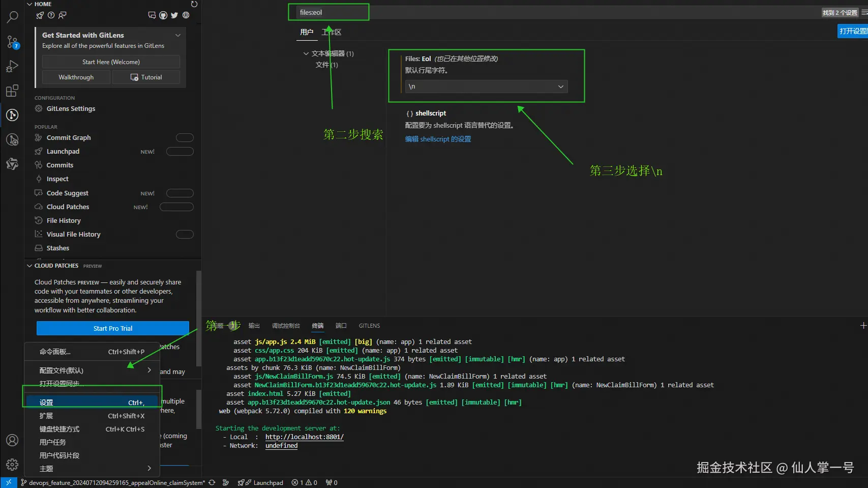Collapse the HOME section
Screen dimensions: 868x488
pos(29,4)
